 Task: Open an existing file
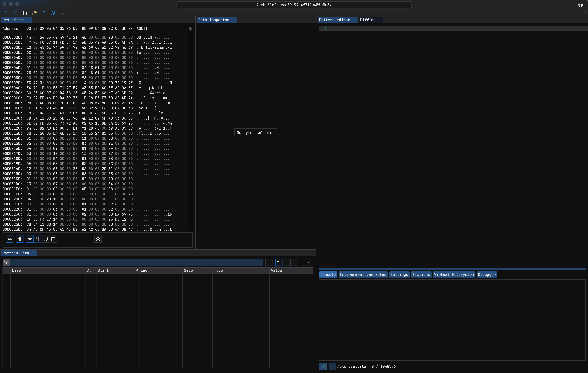pyautogui.click(x=34, y=13)
